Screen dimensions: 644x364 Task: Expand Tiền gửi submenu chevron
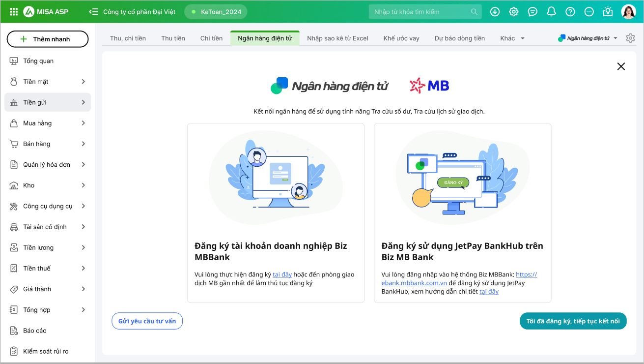[x=84, y=102]
